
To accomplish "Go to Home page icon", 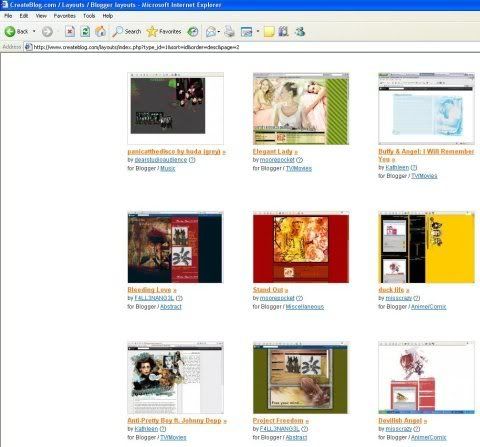I will click(x=101, y=32).
